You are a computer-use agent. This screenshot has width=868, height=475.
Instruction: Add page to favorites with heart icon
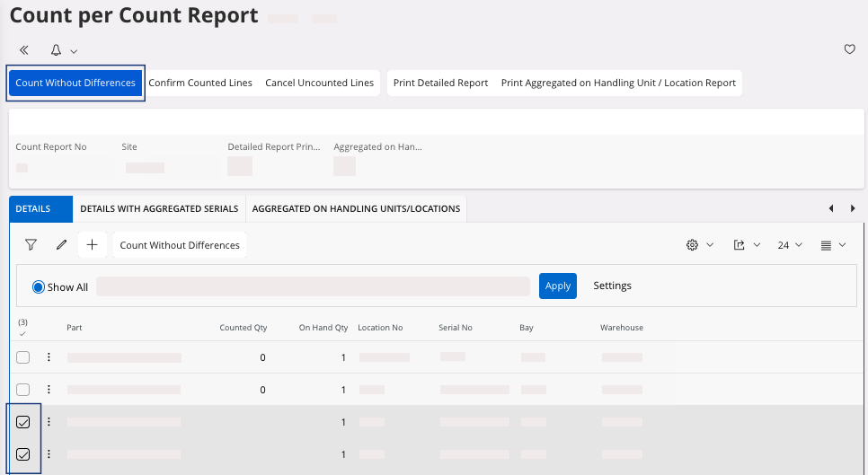[x=849, y=50]
